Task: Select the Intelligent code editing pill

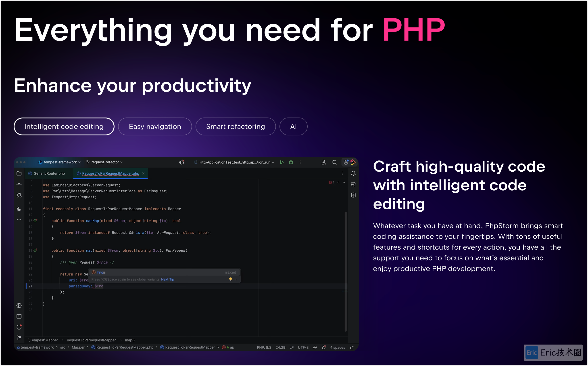Action: click(64, 126)
